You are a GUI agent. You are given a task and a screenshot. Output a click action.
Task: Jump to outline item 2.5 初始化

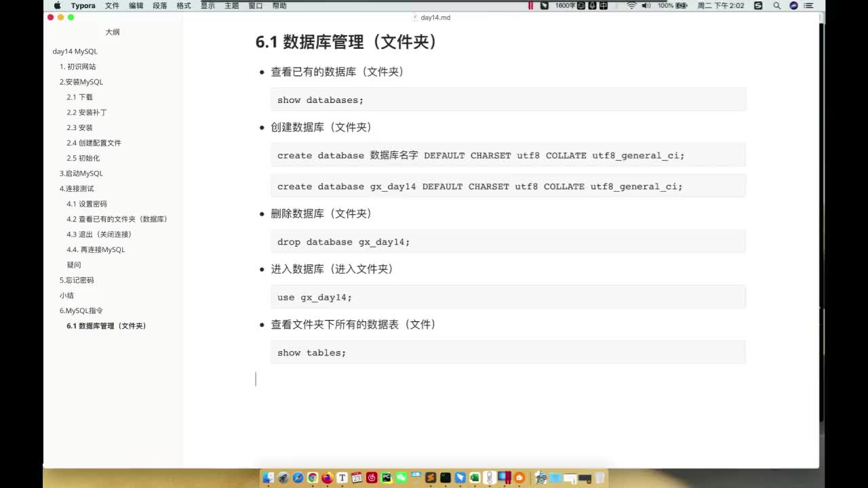point(83,158)
